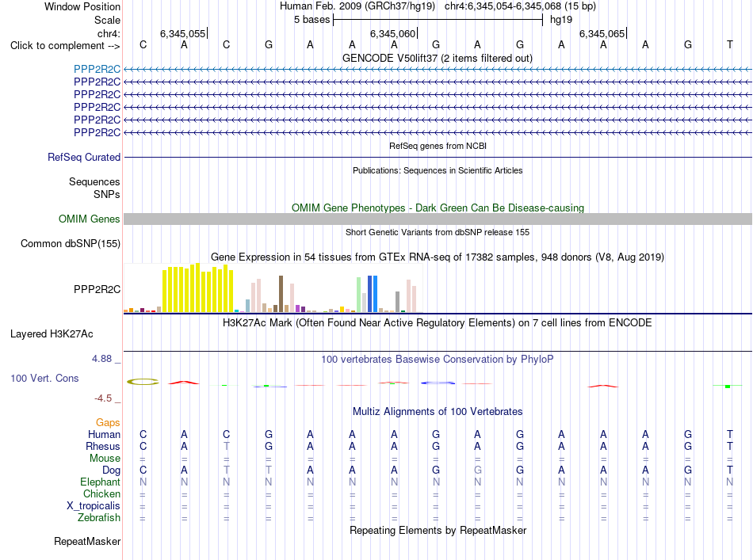The width and height of the screenshot is (753, 560).
Task: Click the olive ellipse conservation mark
Action: pos(143,382)
